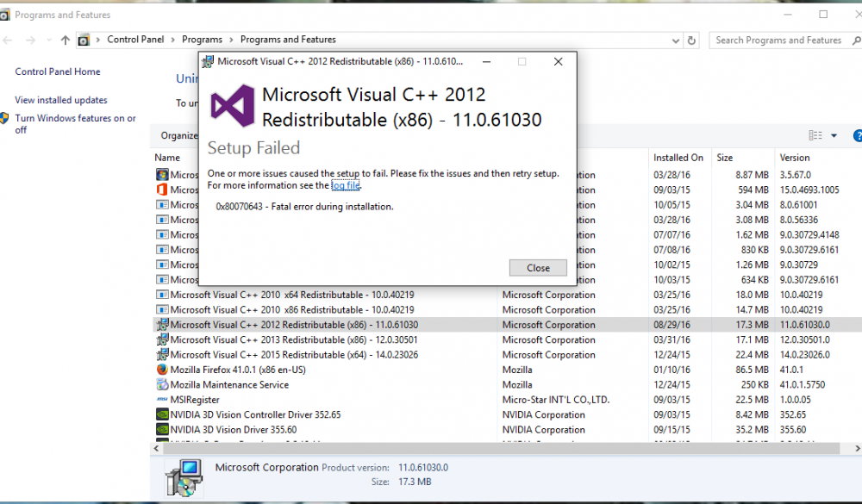Open View installed updates
Image resolution: width=862 pixels, height=504 pixels.
pyautogui.click(x=59, y=100)
